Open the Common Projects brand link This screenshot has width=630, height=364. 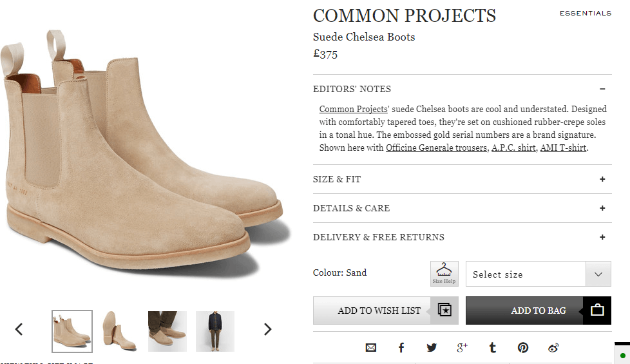pyautogui.click(x=353, y=109)
